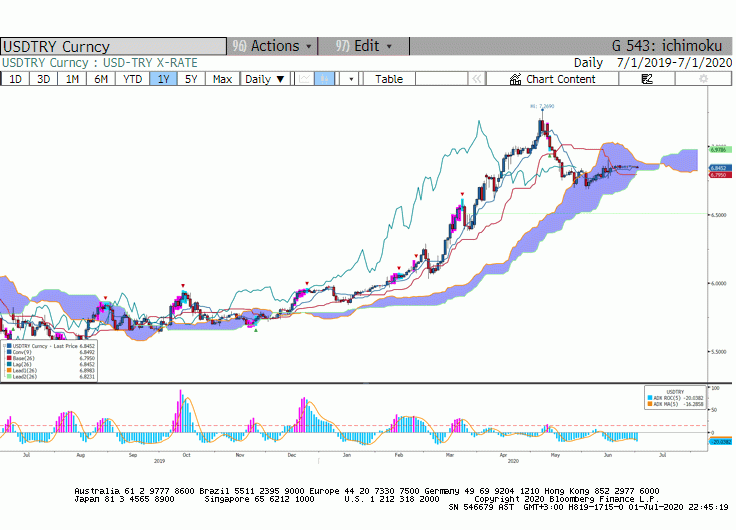Open the Chart Content panel
This screenshot has height=530, width=736.
click(552, 79)
